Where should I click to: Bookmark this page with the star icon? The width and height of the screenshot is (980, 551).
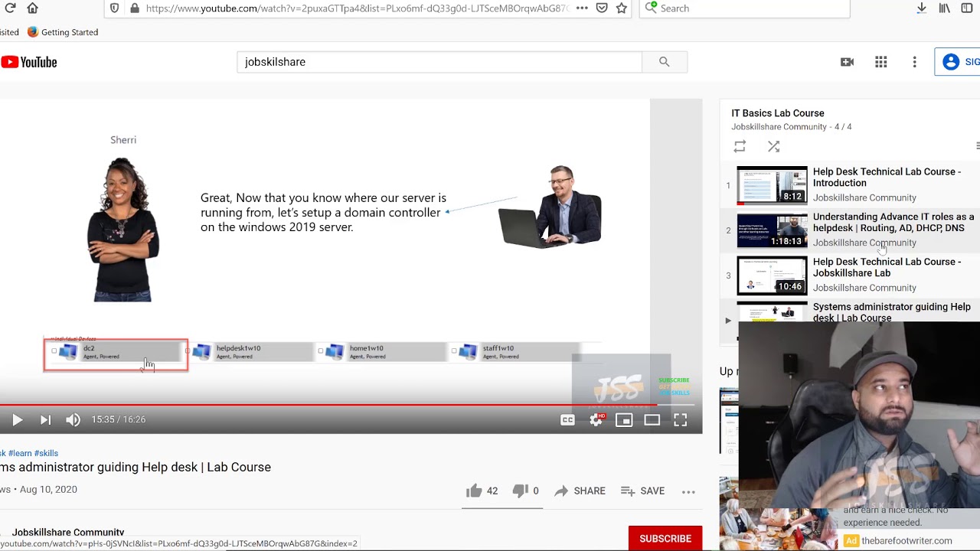coord(622,8)
